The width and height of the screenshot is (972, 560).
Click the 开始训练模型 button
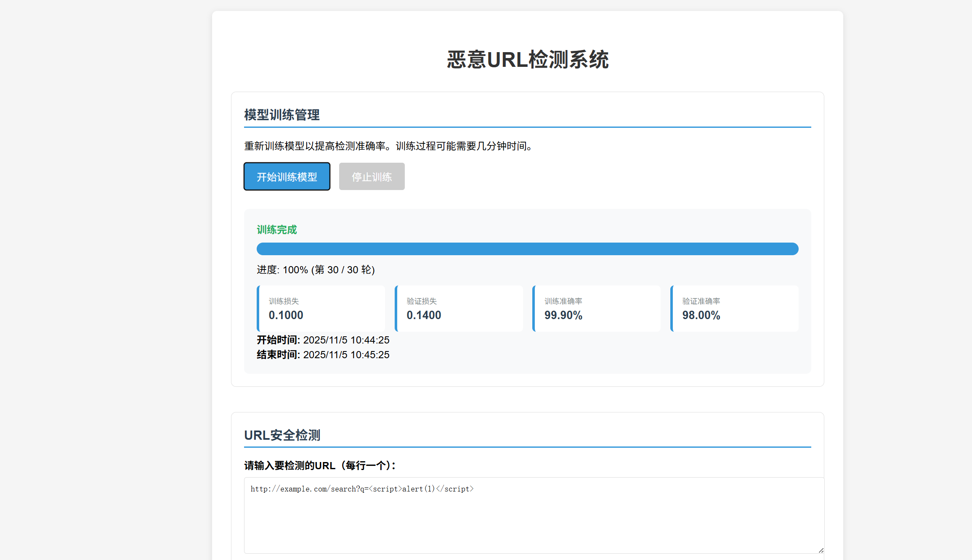tap(287, 177)
